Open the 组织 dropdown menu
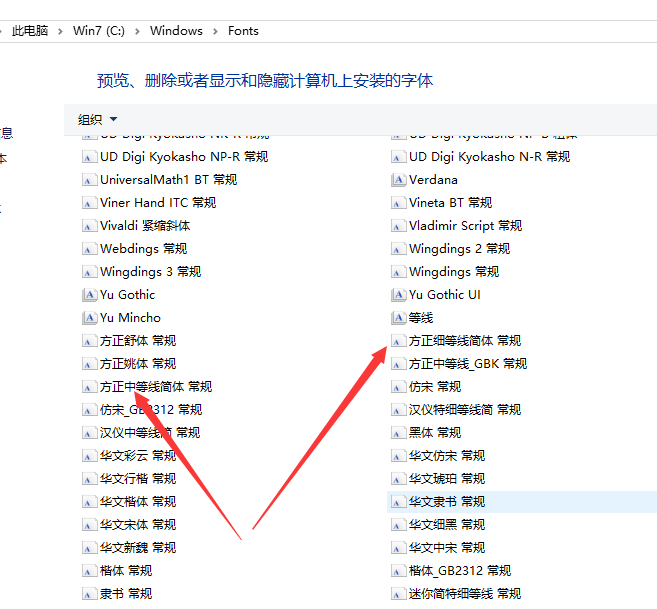The width and height of the screenshot is (657, 609). [98, 120]
